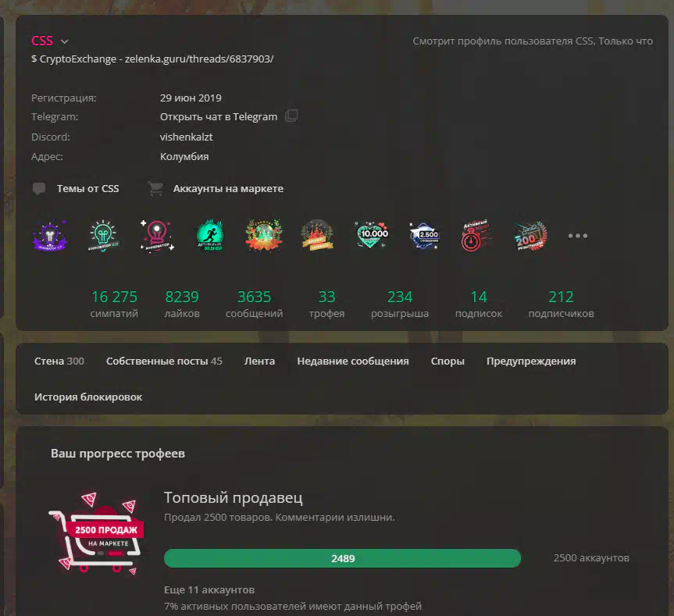Image resolution: width=674 pixels, height=616 pixels.
Task: Open the teal lightbulb Innovator 2.0 badge
Action: click(103, 236)
